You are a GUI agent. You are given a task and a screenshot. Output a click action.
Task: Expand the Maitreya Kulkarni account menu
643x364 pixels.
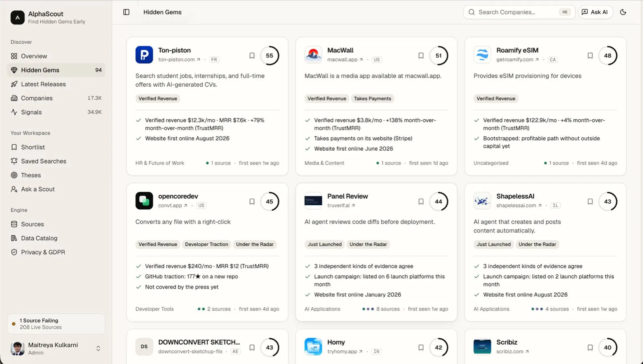point(56,348)
